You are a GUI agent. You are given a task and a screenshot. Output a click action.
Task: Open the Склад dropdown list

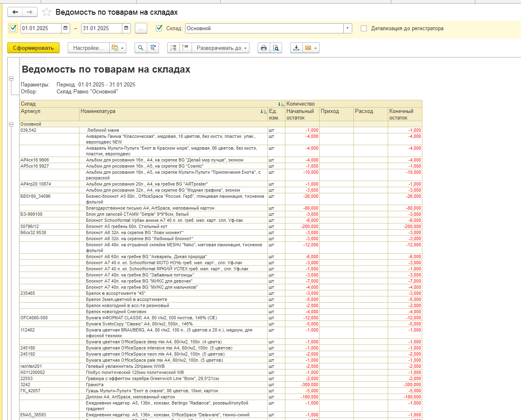tap(347, 28)
